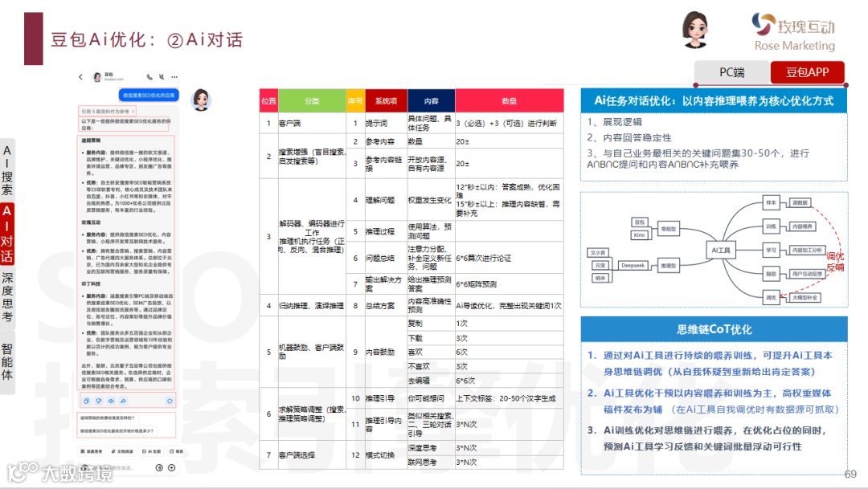Switch to the PC端 tab
This screenshot has width=868, height=489.
(732, 72)
